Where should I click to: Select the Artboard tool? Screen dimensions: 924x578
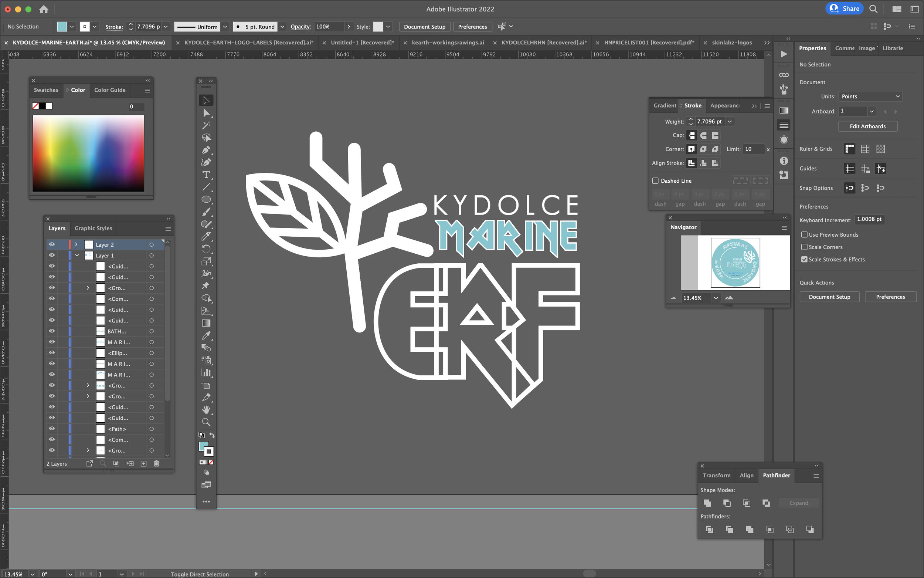[206, 385]
